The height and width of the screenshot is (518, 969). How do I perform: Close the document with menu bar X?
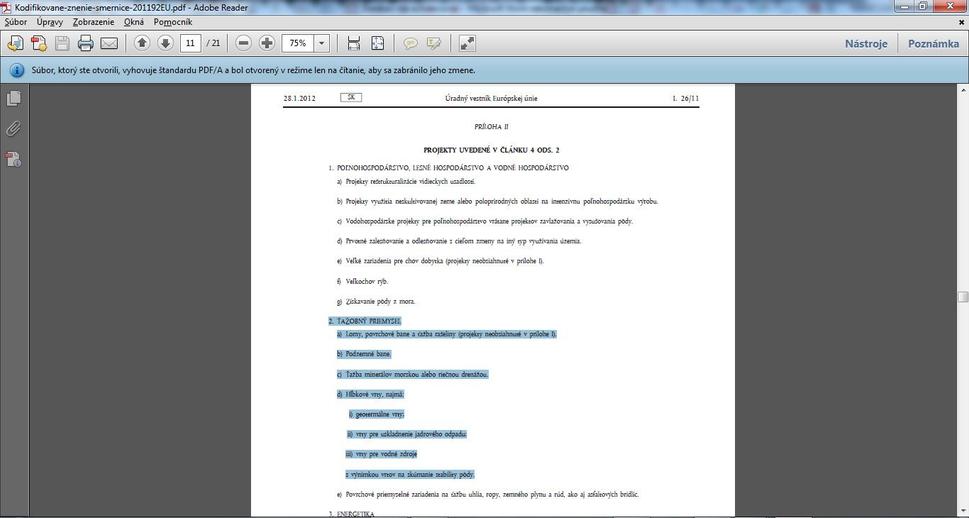[961, 22]
